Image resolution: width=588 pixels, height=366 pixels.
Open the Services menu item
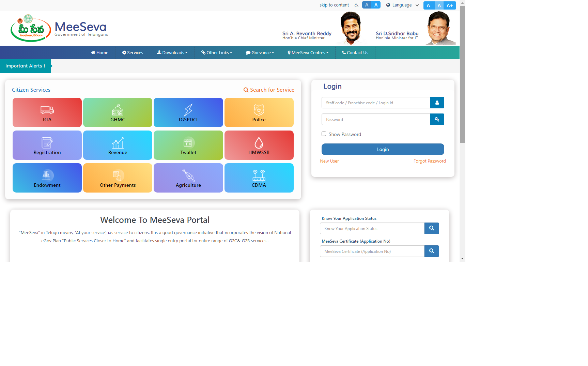[133, 52]
